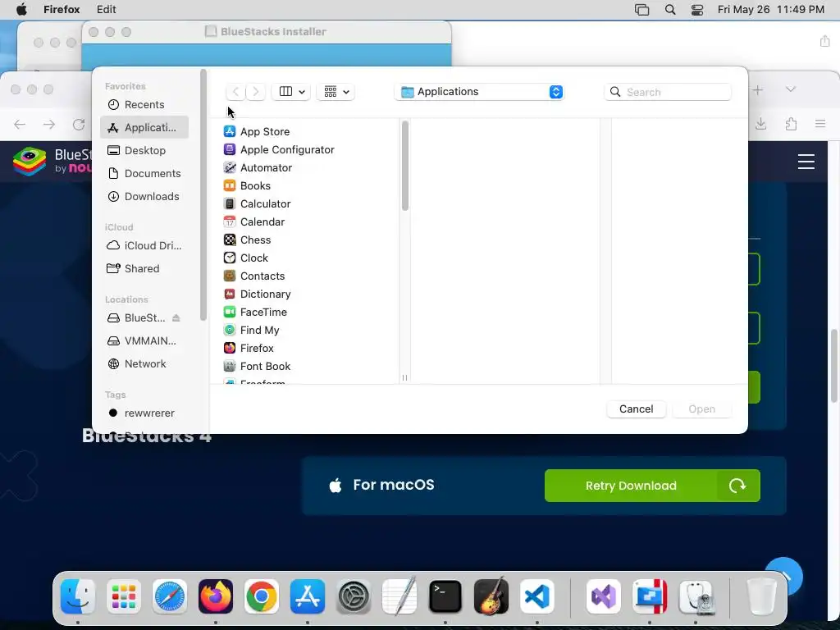Open the Documents folder in sidebar

[144, 174]
